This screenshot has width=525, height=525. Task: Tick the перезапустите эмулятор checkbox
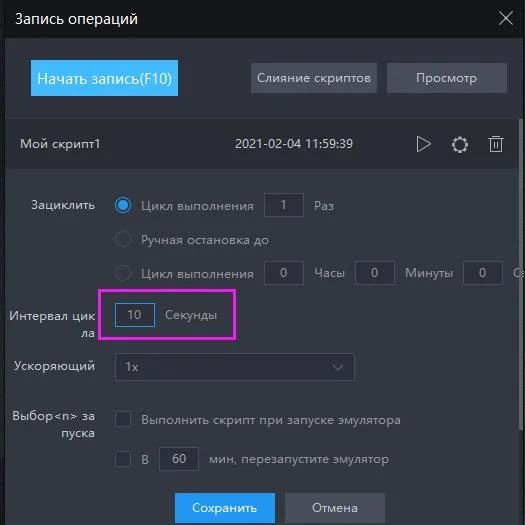coord(123,458)
